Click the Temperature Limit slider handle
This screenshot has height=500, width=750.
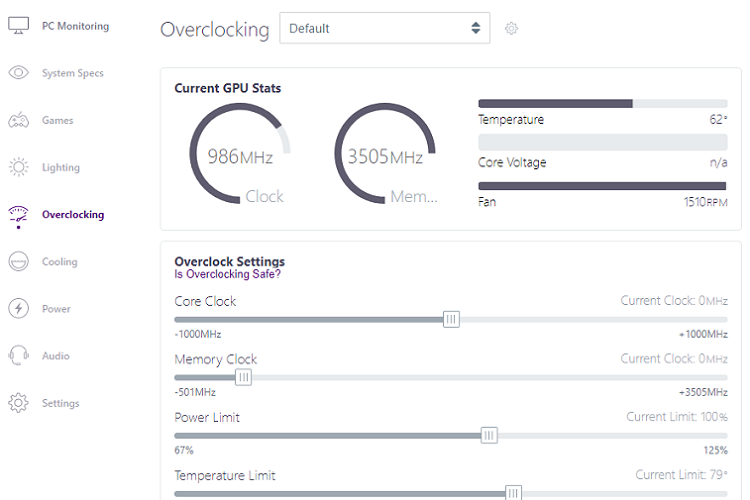click(x=513, y=492)
